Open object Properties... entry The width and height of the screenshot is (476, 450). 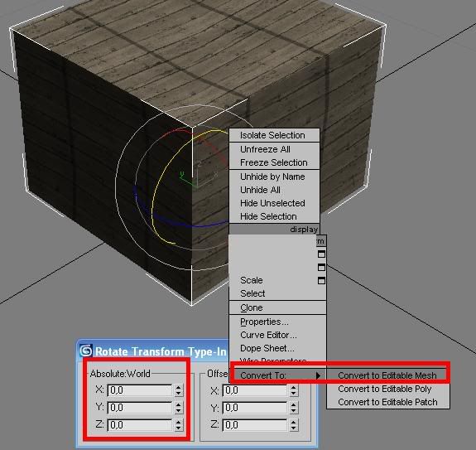coord(264,322)
